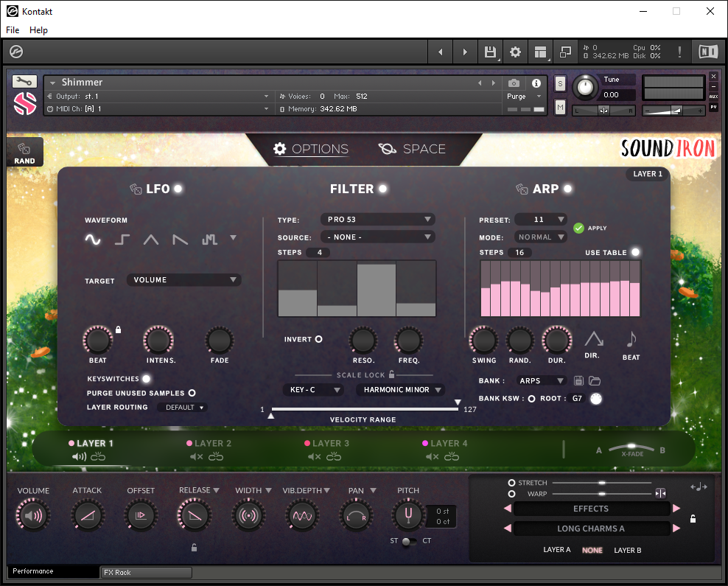
Task: Toggle the USE TABLE switch
Action: pyautogui.click(x=636, y=252)
